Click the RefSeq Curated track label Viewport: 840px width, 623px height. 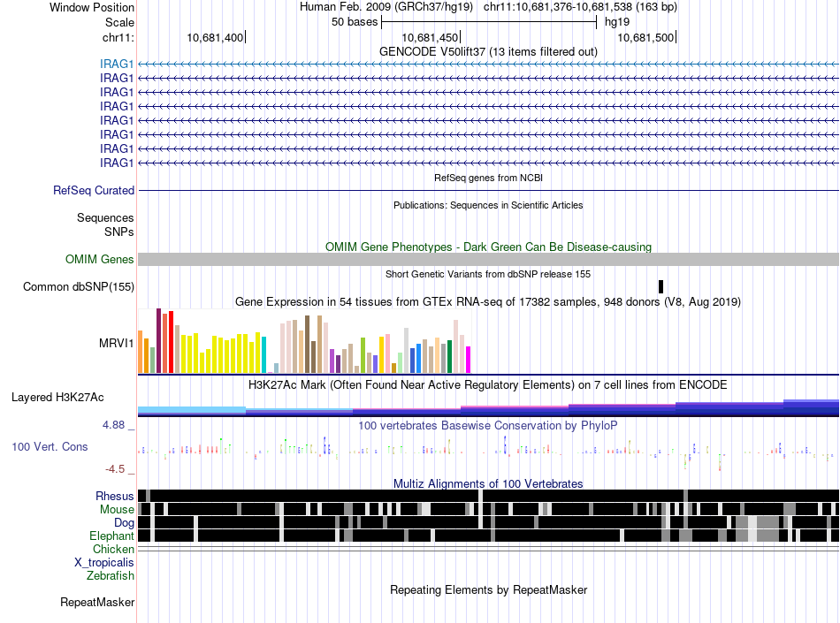click(x=94, y=191)
